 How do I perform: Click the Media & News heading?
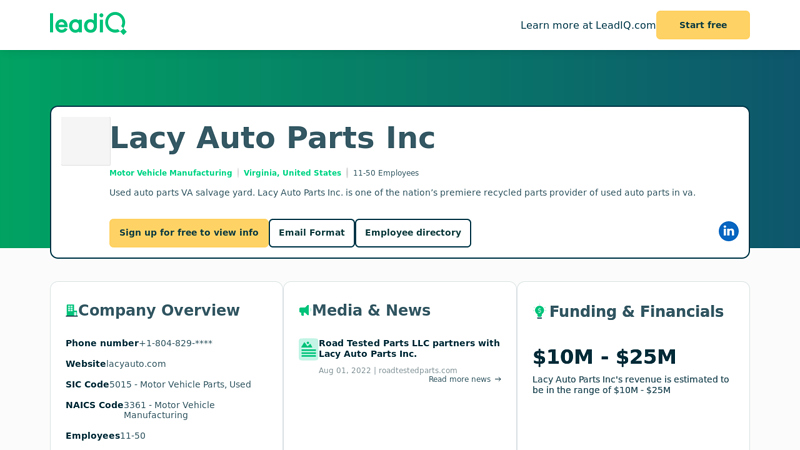pyautogui.click(x=371, y=310)
